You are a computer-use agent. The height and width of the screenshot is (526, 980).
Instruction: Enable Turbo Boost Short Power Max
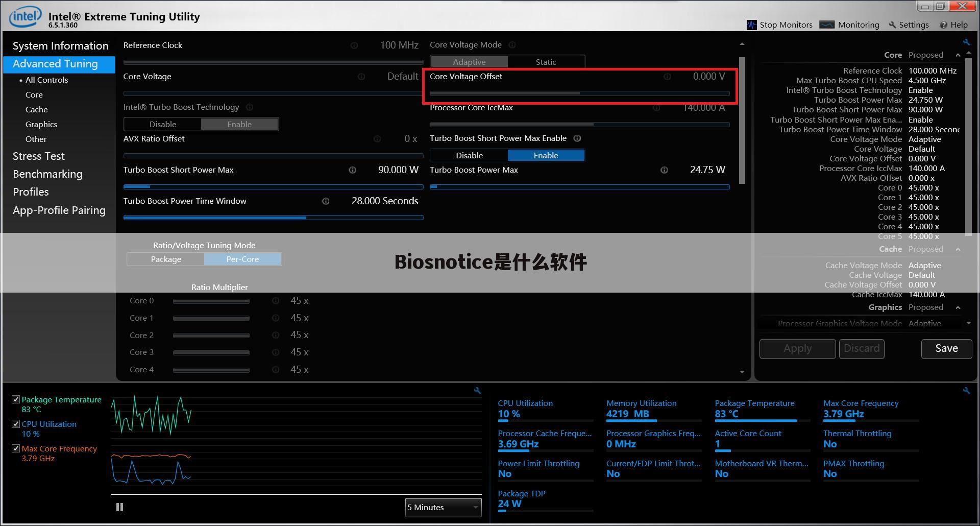click(x=546, y=155)
